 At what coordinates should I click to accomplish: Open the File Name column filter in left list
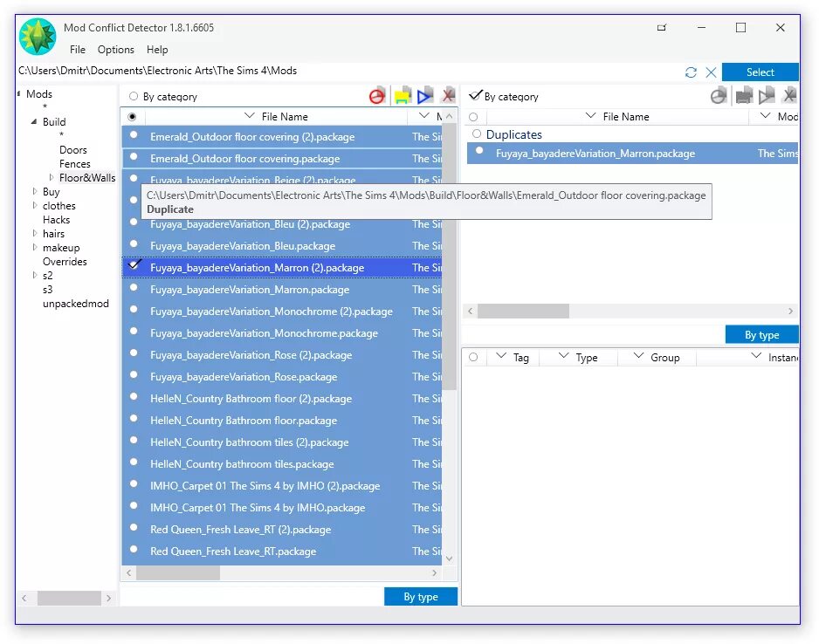(250, 115)
